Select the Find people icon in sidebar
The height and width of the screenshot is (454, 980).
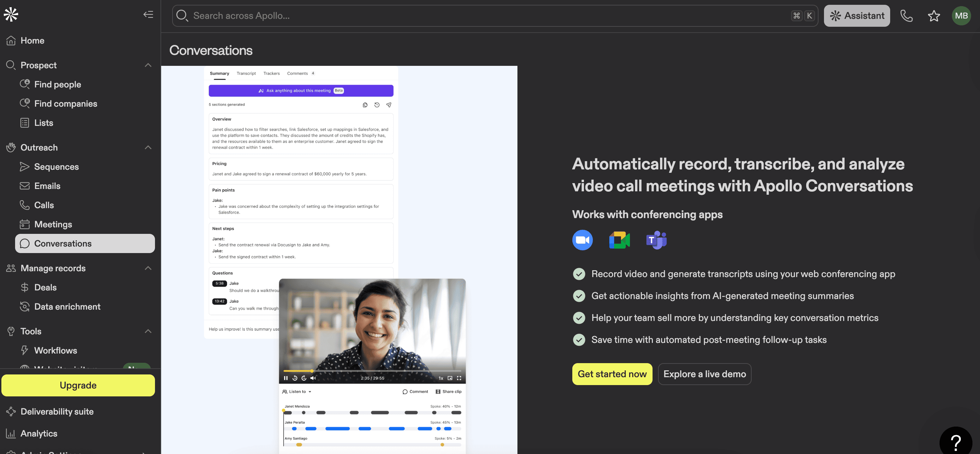tap(24, 84)
